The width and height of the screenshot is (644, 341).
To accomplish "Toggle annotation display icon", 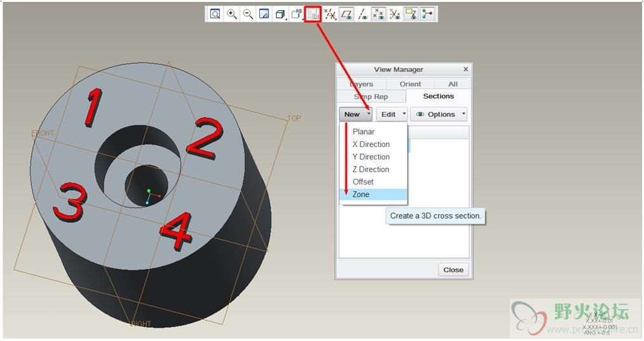I will [411, 14].
